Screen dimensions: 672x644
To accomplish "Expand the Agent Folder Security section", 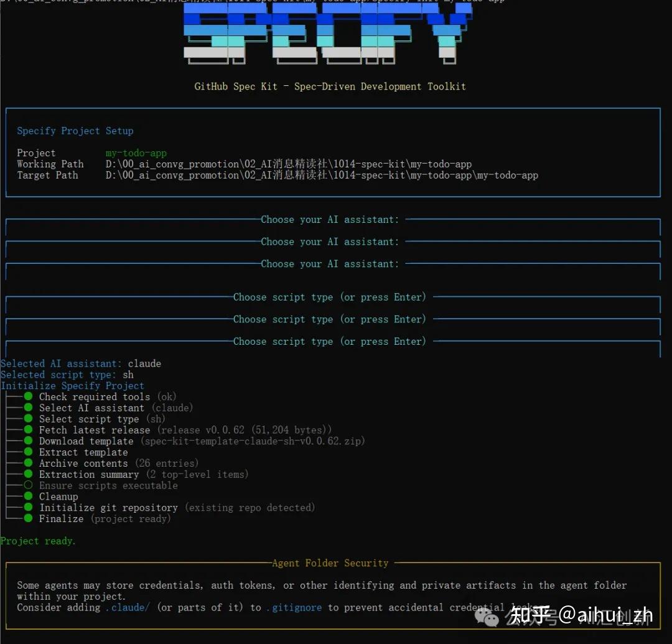I will pos(330,563).
